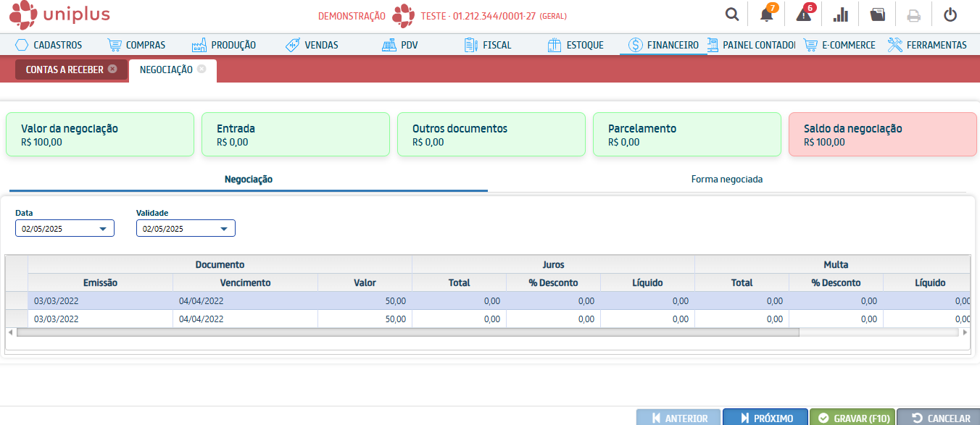The height and width of the screenshot is (425, 980).
Task: Open the Estoque menu
Action: point(576,45)
